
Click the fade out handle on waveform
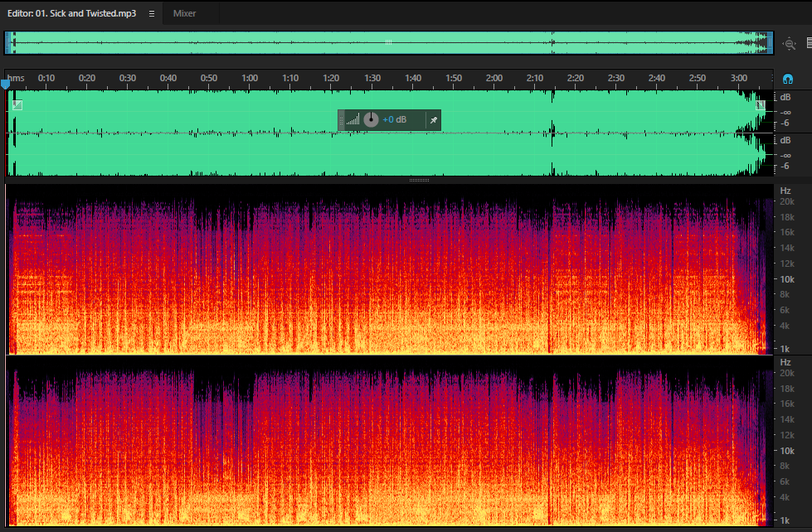(x=761, y=105)
